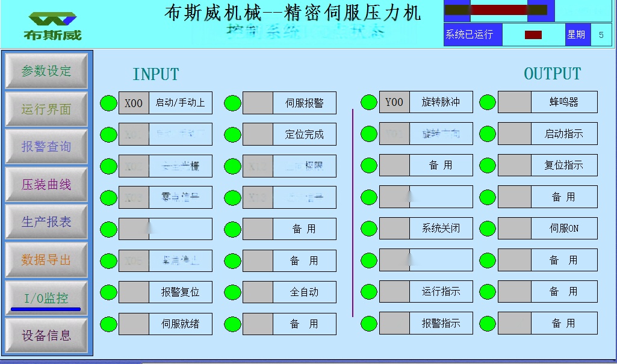Open 设备信息 page
The height and width of the screenshot is (364, 617).
coord(46,335)
